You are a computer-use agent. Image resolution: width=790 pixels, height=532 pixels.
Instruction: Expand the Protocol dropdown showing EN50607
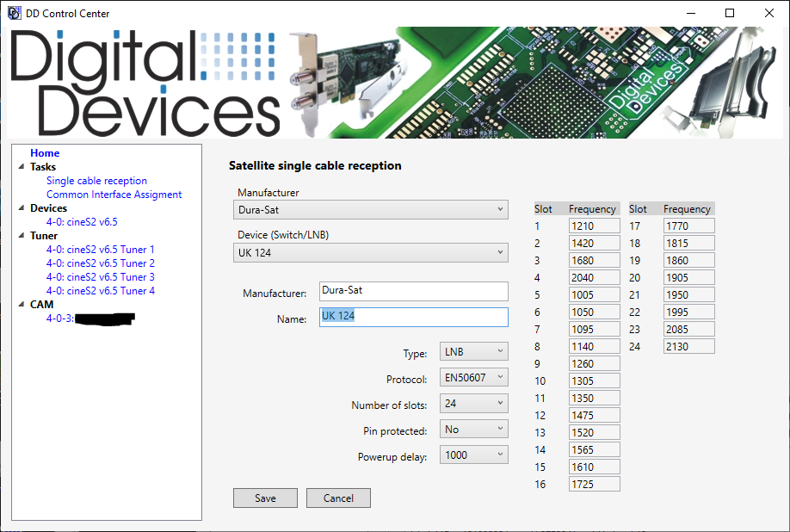(x=473, y=378)
